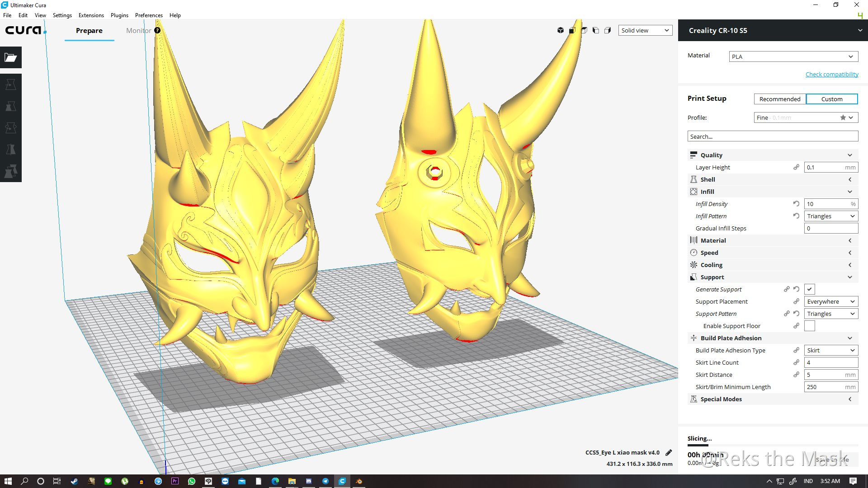Open the Support Placement Everywhere dropdown
Screen dimensions: 868x488
coord(831,301)
